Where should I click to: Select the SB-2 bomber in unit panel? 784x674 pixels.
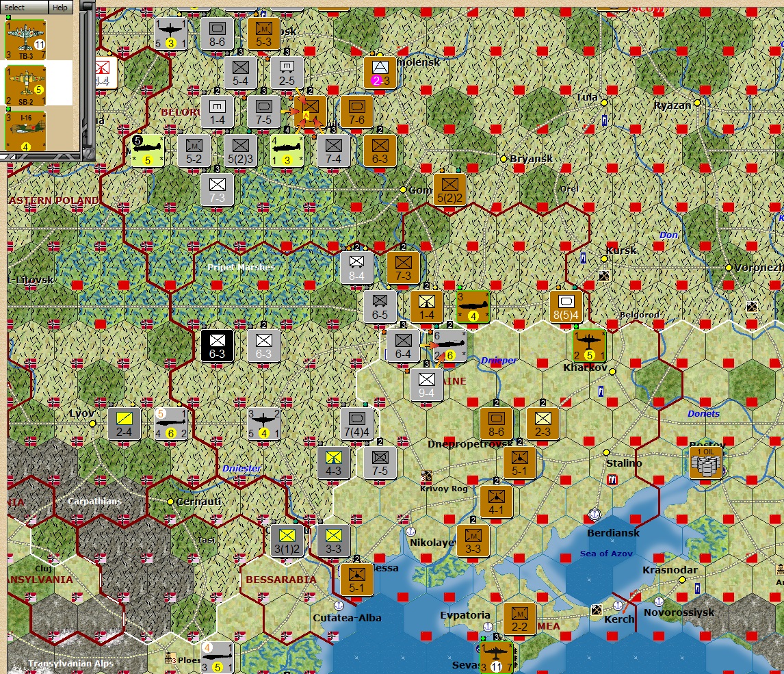click(x=25, y=86)
